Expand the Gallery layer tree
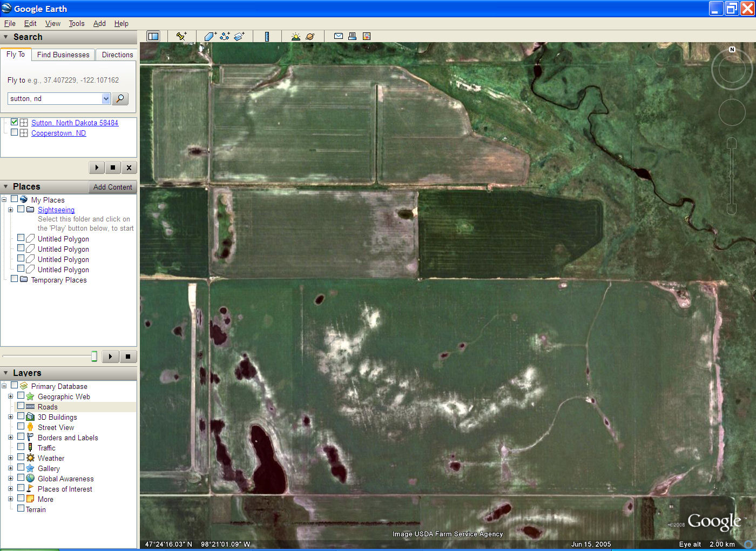Screen dimensions: 756x551 tap(10, 468)
